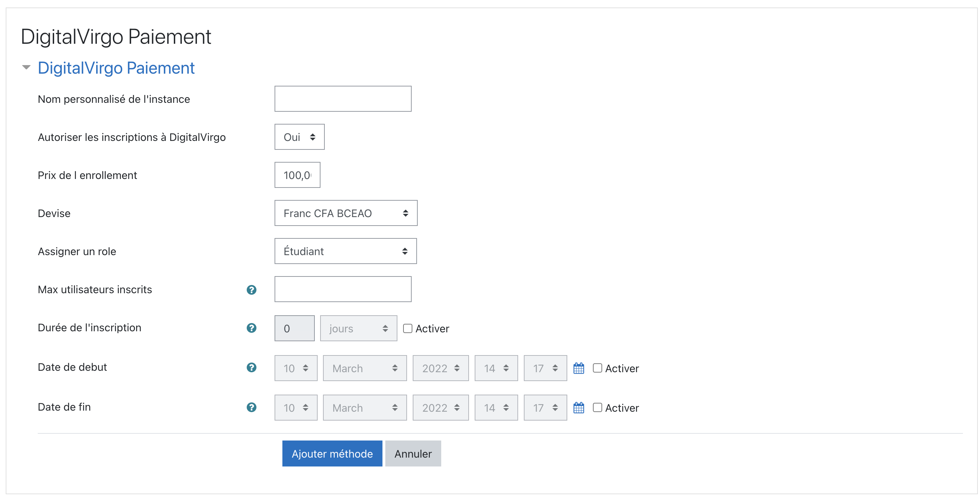Open the Date de debut hour dropdown
Viewport: 980px width, 501px height.
point(496,368)
